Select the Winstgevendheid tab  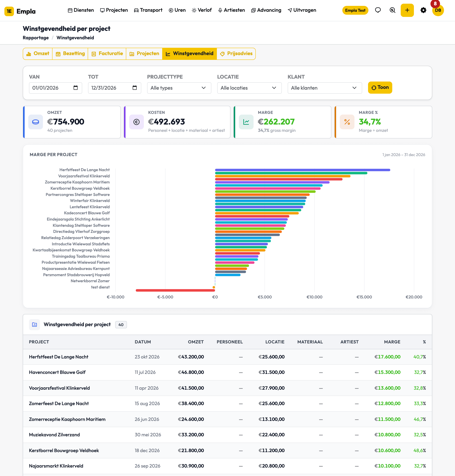[x=189, y=54]
